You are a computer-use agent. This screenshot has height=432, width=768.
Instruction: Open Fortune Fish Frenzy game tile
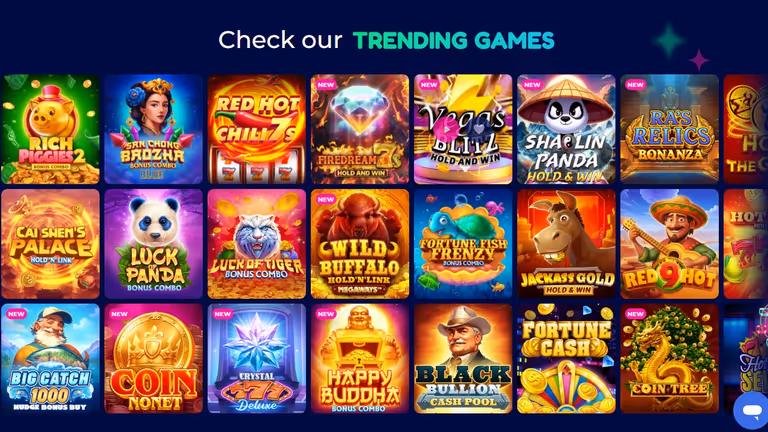pyautogui.click(x=463, y=244)
